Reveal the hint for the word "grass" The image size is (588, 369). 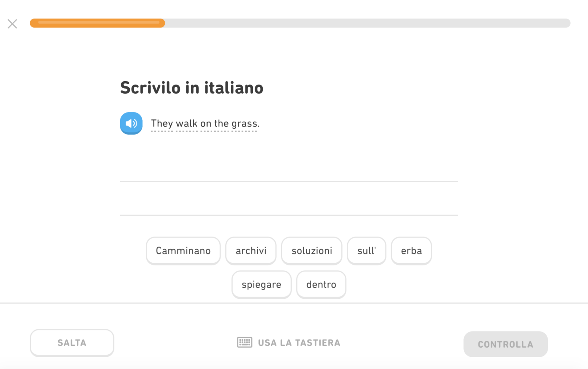click(x=244, y=123)
